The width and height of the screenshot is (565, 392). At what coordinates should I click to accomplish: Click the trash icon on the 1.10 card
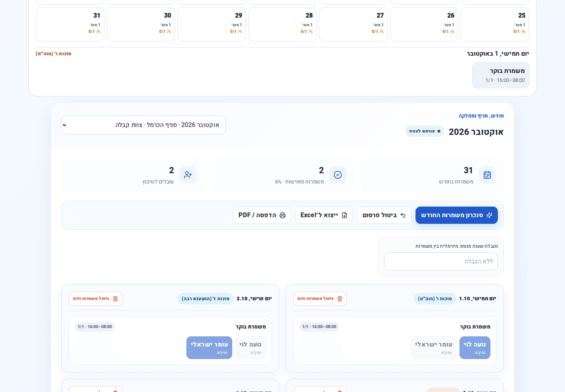click(340, 299)
